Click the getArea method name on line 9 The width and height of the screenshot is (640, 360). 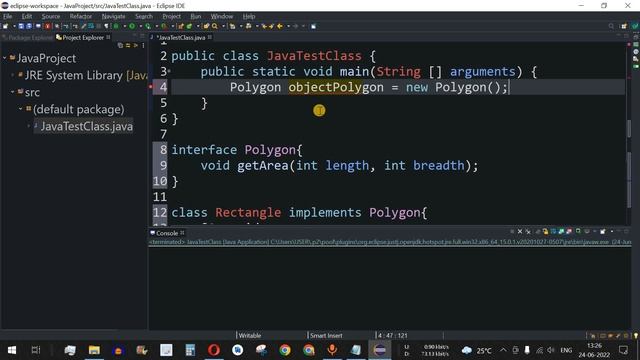[262, 165]
